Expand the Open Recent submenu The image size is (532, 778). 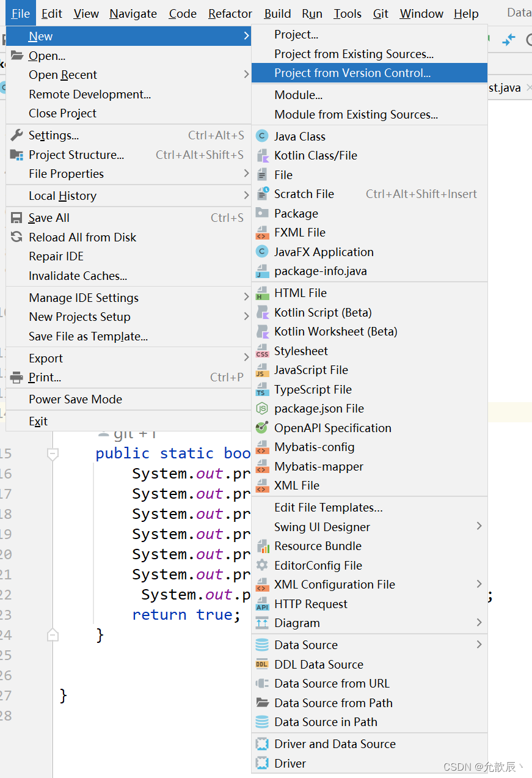(63, 75)
